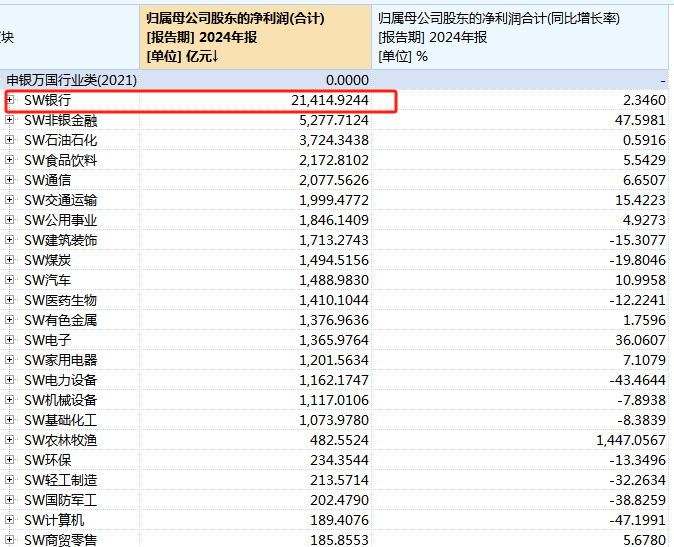The height and width of the screenshot is (547, 674).
Task: Select the SW国防军工 row label
Action: pyautogui.click(x=60, y=500)
